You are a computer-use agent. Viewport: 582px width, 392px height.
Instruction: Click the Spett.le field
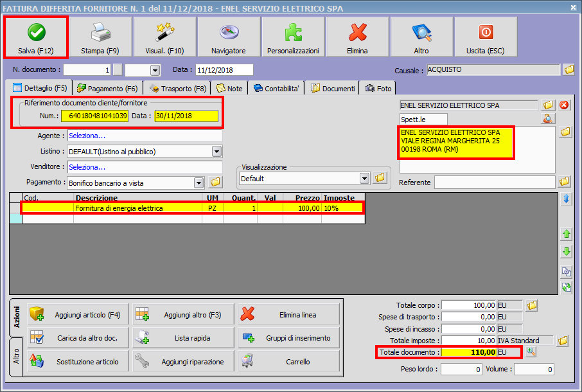pos(423,119)
